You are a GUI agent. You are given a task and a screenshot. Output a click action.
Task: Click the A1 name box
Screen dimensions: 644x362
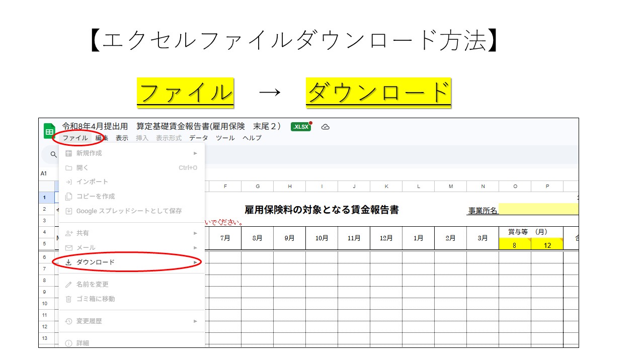click(44, 173)
